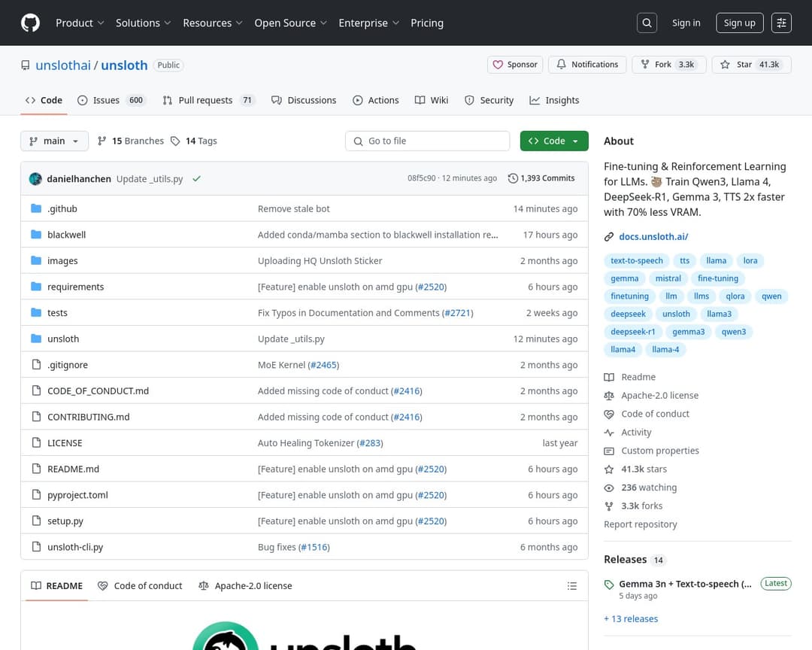The width and height of the screenshot is (812, 650).
Task: Star the repository with Star button
Action: click(x=751, y=65)
